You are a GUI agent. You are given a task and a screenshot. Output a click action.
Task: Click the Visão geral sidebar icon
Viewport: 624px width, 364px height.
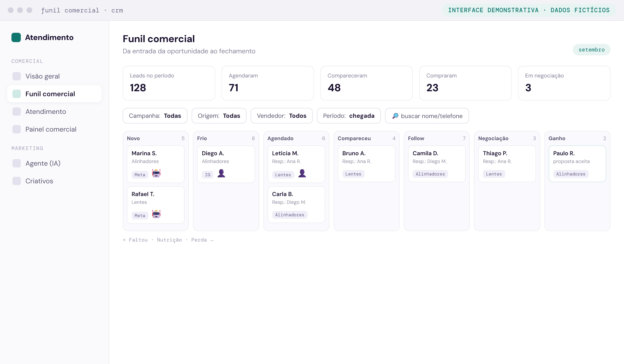[17, 76]
